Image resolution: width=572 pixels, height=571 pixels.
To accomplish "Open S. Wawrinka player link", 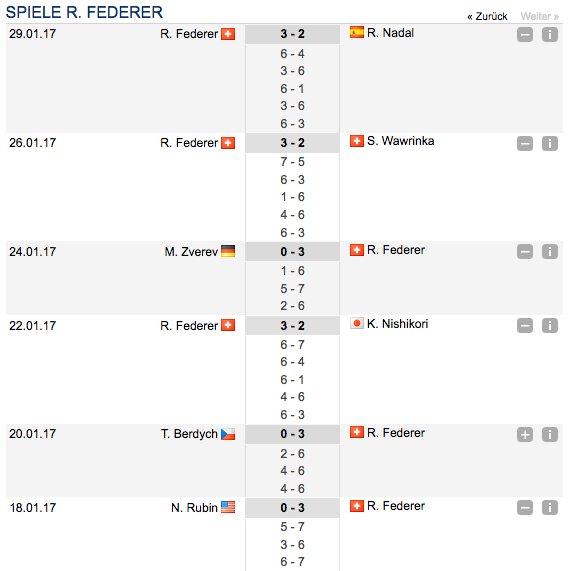I will point(401,141).
